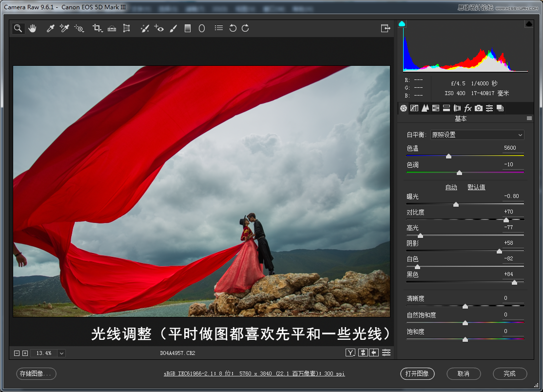Screen dimensions: 543x392
Task: Activate the Straighten tool
Action: [112, 28]
